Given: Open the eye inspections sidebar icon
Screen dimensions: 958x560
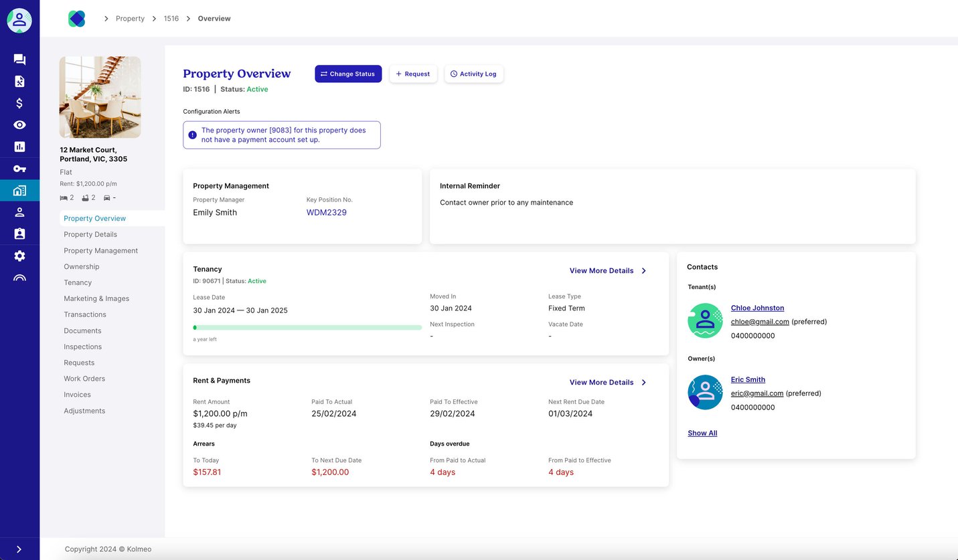Looking at the screenshot, I should pyautogui.click(x=19, y=125).
